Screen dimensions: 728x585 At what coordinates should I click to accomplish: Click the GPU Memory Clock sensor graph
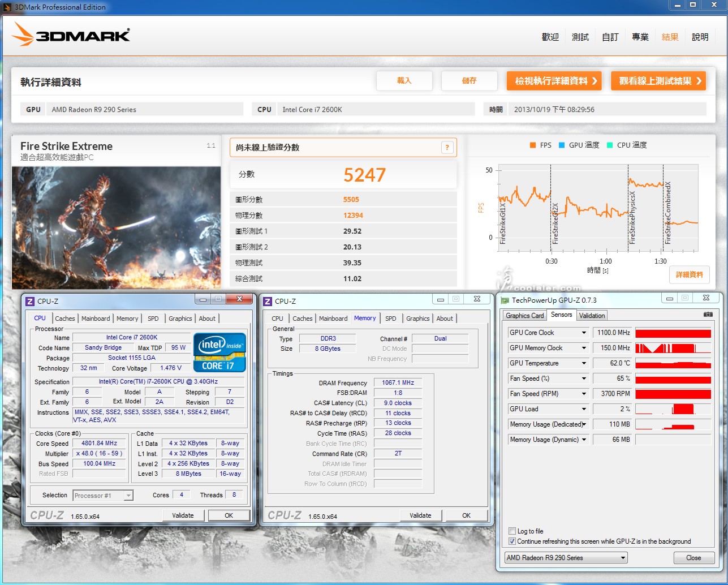[x=673, y=348]
